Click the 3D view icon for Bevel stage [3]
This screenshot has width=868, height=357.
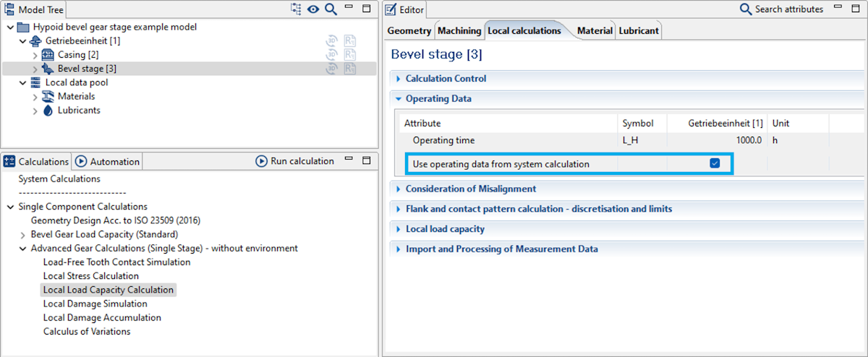332,69
